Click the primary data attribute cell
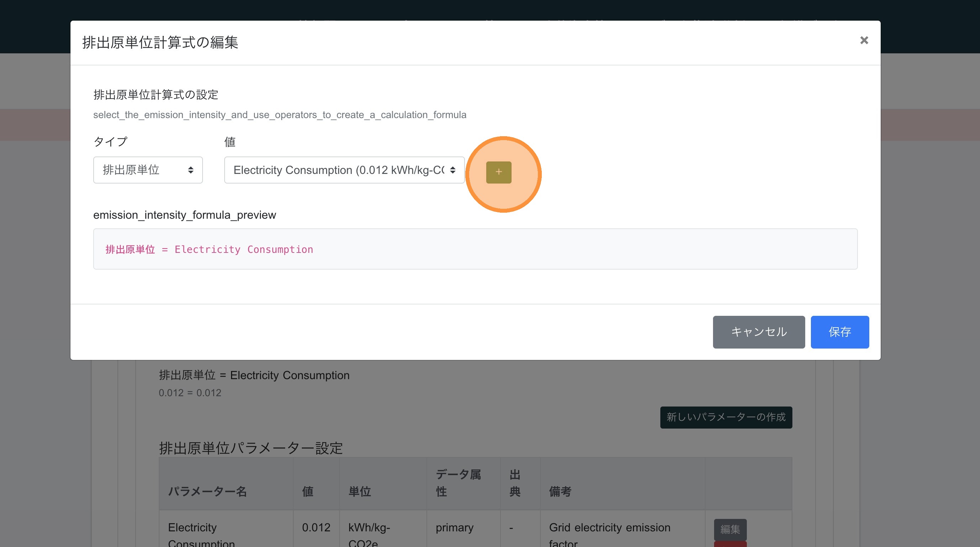980x547 pixels. [x=454, y=527]
